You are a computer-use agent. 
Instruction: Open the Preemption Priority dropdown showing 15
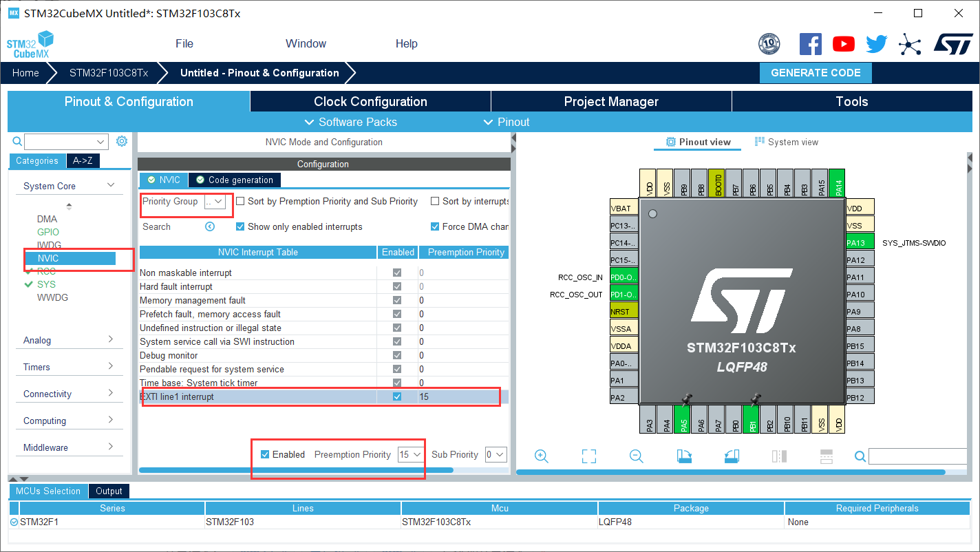[411, 454]
